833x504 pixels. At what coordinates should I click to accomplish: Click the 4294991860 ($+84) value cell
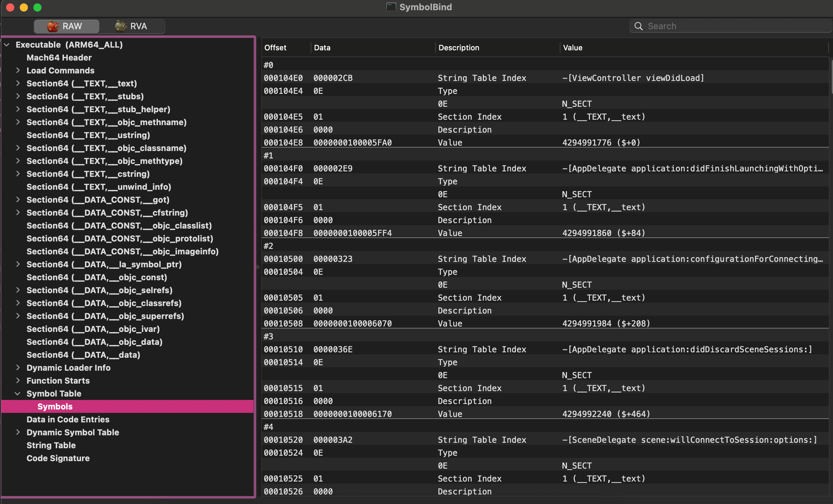click(604, 233)
